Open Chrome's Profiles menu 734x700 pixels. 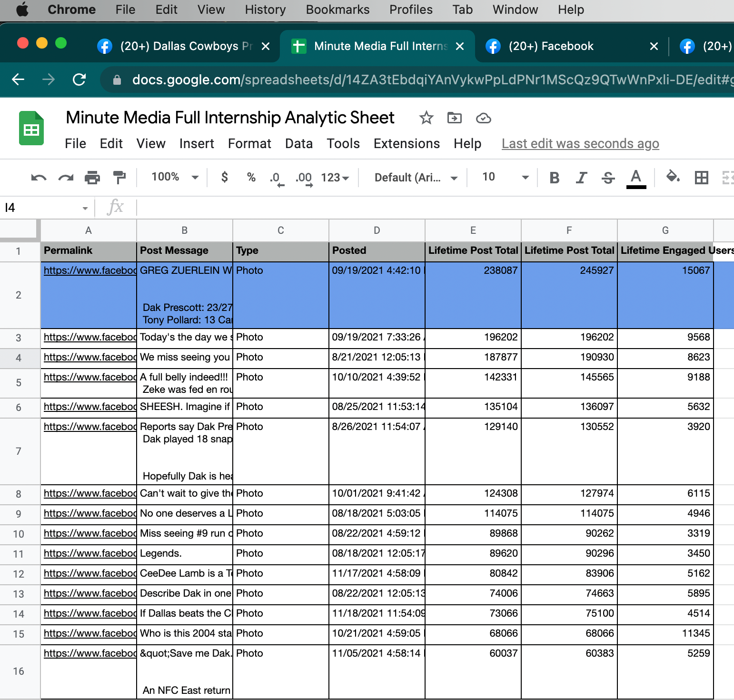click(411, 10)
